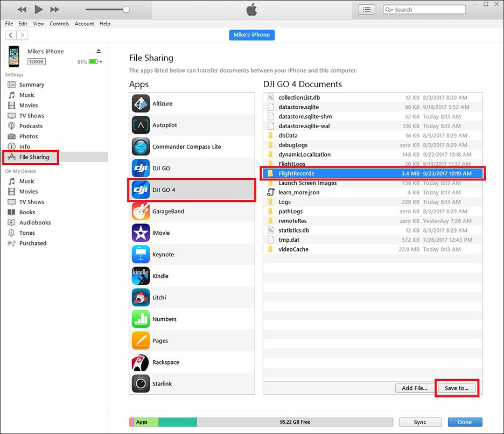The image size is (504, 434).
Task: Open the Controls menu
Action: tap(59, 24)
